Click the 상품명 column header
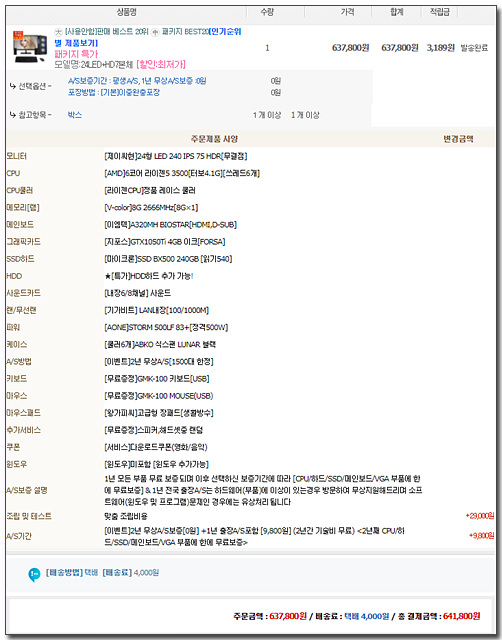The image size is (502, 640). click(x=127, y=12)
